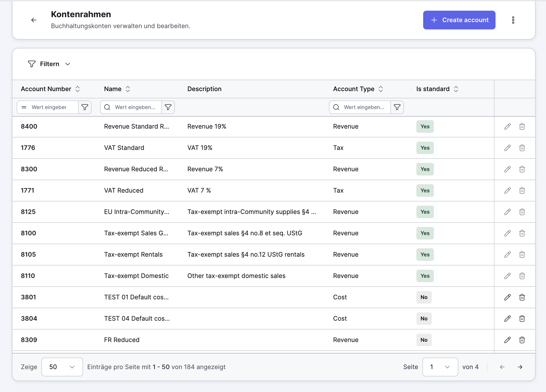Image resolution: width=546 pixels, height=392 pixels.
Task: Toggle sorting on Is standard column
Action: pos(456,89)
